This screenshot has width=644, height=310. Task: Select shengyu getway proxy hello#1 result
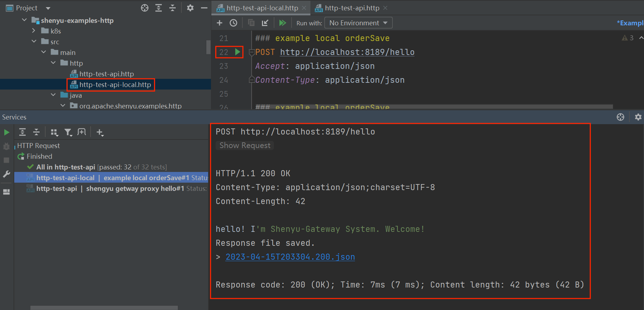tap(135, 188)
